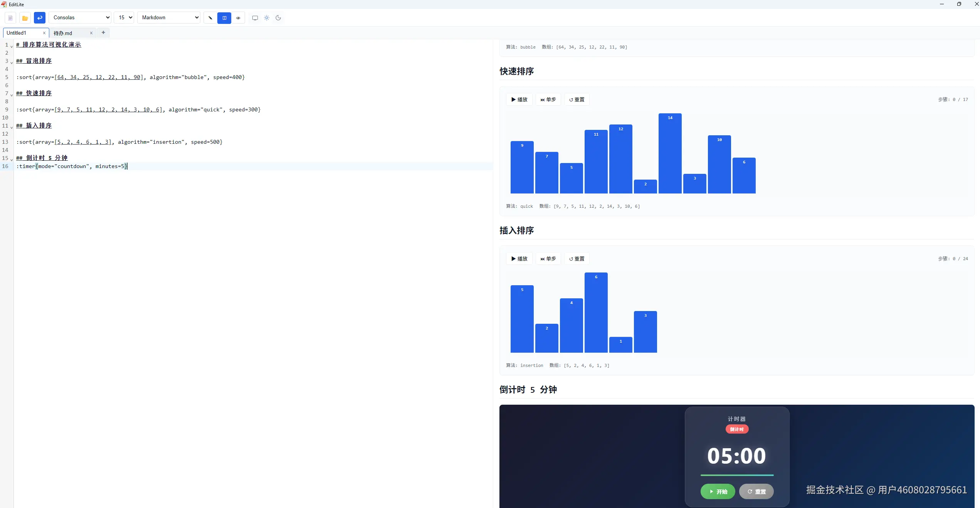The width and height of the screenshot is (980, 508).
Task: Toggle the word wrap arrow button
Action: pyautogui.click(x=40, y=18)
